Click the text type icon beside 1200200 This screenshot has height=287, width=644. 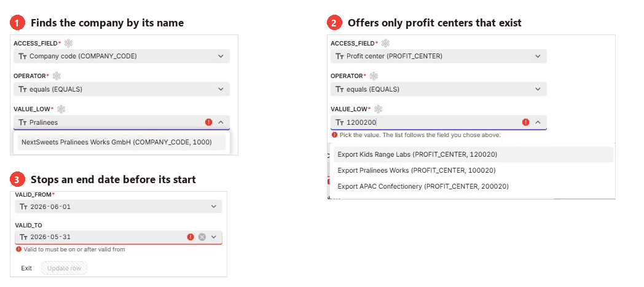(x=340, y=122)
